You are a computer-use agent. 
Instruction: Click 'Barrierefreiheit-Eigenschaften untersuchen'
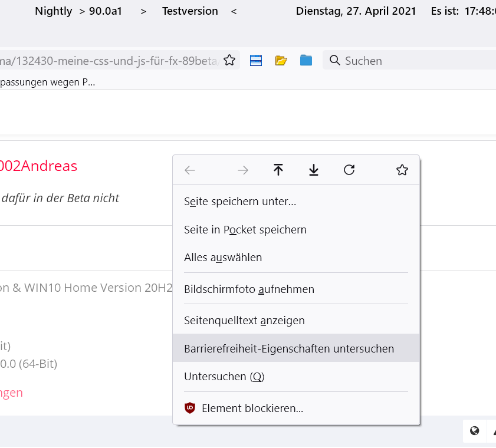[289, 349]
